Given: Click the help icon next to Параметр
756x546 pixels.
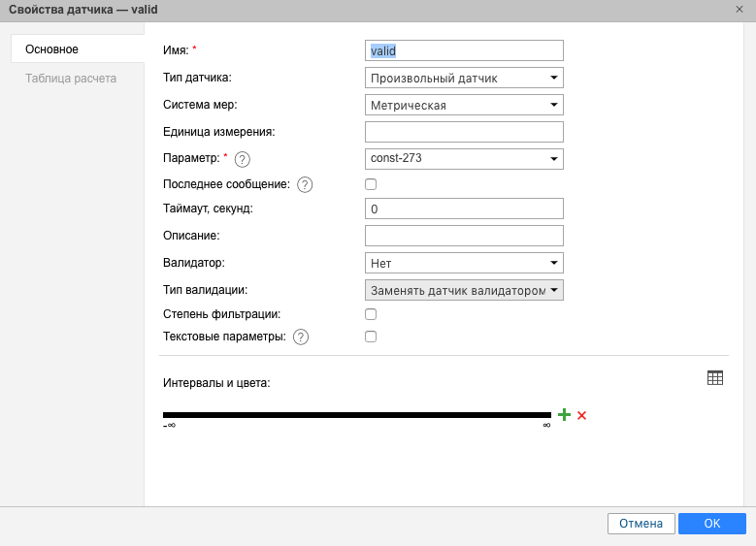Looking at the screenshot, I should (243, 159).
